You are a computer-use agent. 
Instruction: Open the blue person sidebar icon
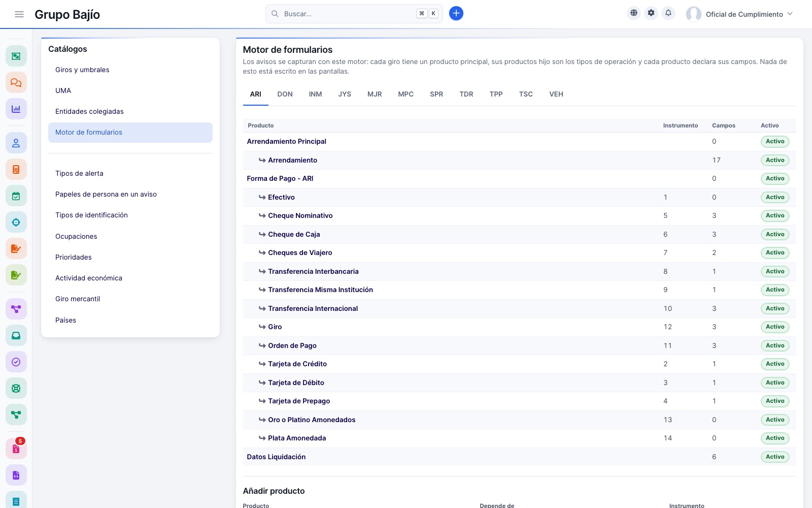point(16,143)
